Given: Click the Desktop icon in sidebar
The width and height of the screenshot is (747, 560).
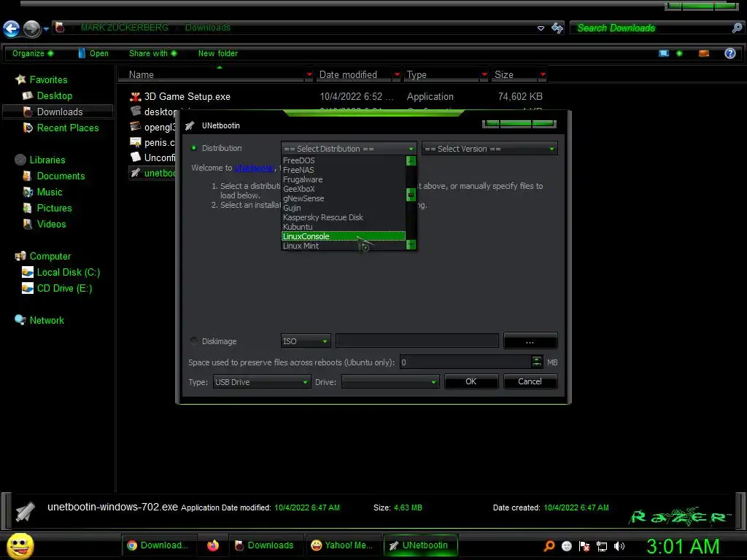Looking at the screenshot, I should tap(28, 96).
